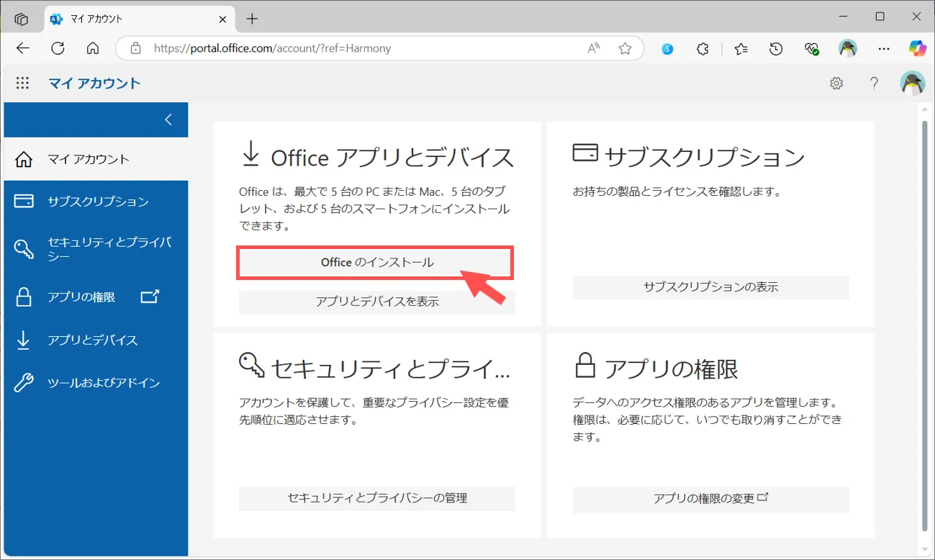Select マイ アカウント in the sidebar
Screen dimensions: 935x560
(96, 159)
